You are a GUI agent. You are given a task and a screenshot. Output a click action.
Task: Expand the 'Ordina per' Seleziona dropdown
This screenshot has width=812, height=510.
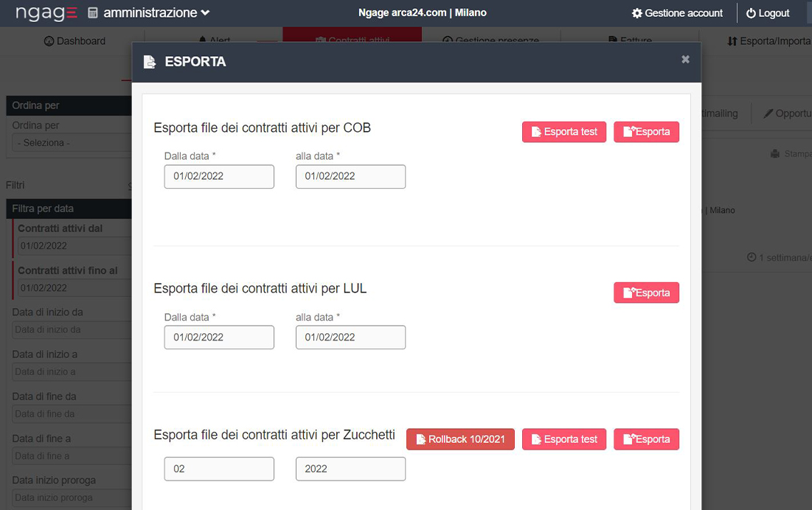tap(70, 143)
